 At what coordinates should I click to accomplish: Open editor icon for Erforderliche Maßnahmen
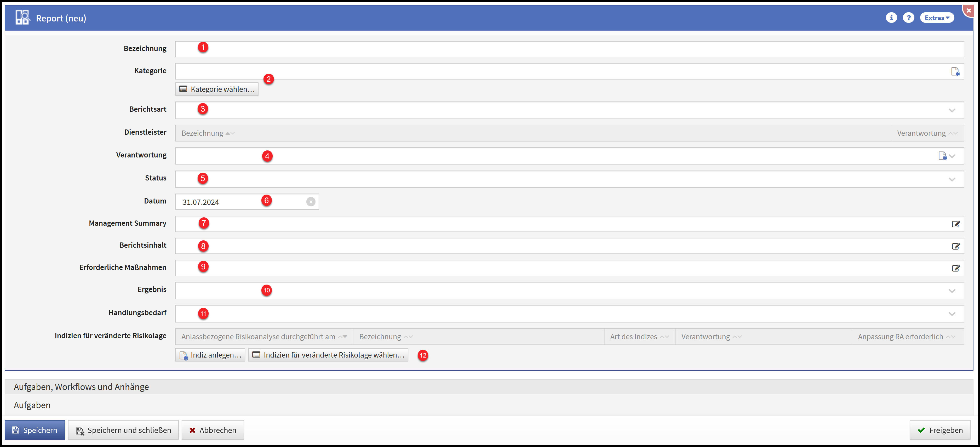[x=956, y=268]
